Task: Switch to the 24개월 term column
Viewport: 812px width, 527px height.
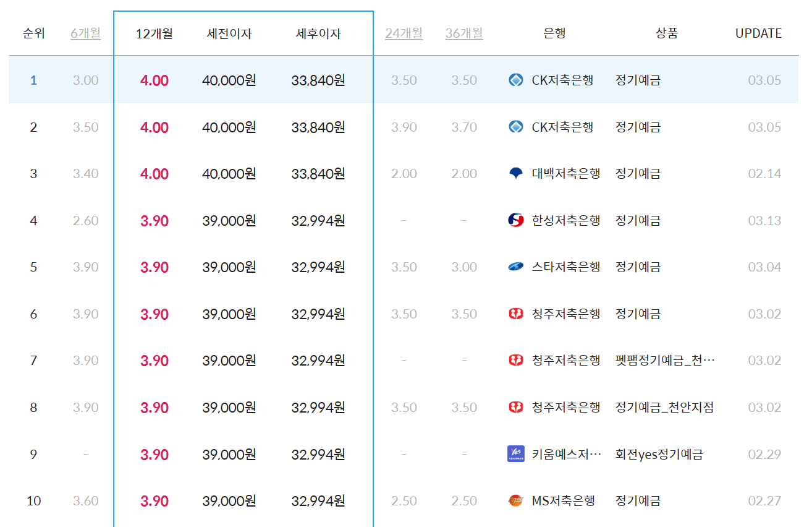Action: pos(404,33)
